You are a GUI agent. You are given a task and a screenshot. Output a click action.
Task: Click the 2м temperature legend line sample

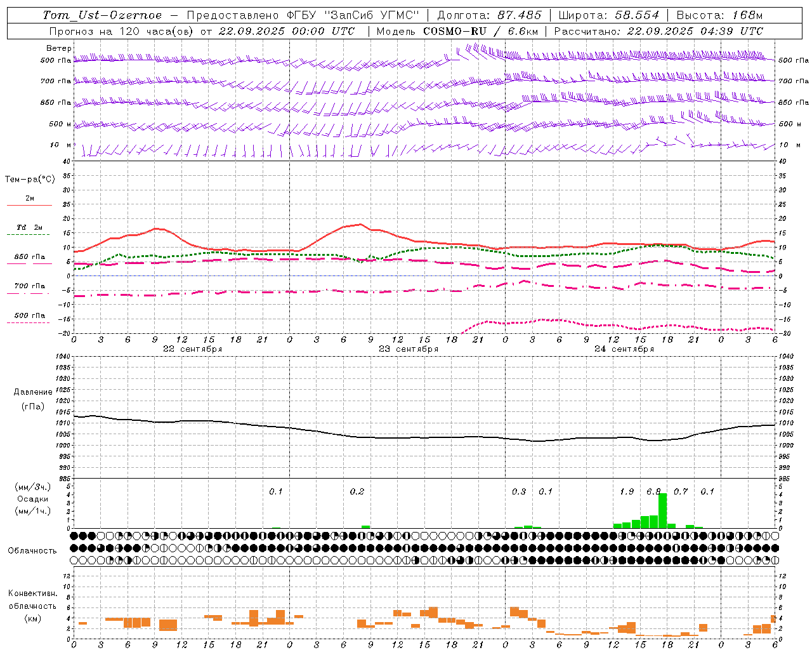[29, 205]
